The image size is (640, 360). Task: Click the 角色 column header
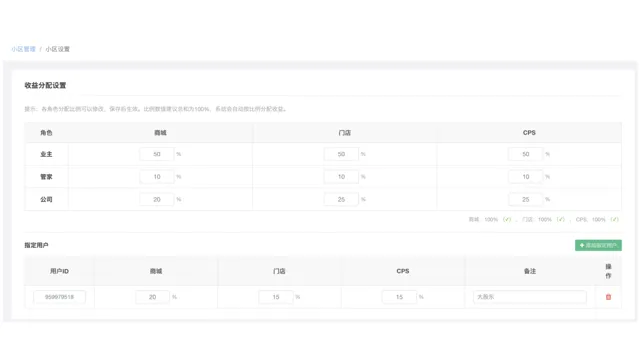[x=46, y=133]
